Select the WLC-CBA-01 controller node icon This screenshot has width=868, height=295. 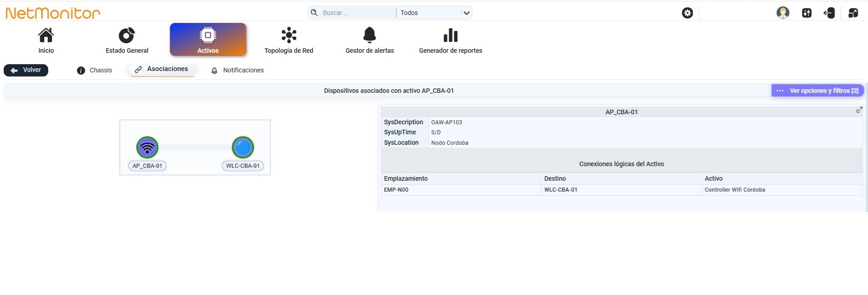[243, 147]
